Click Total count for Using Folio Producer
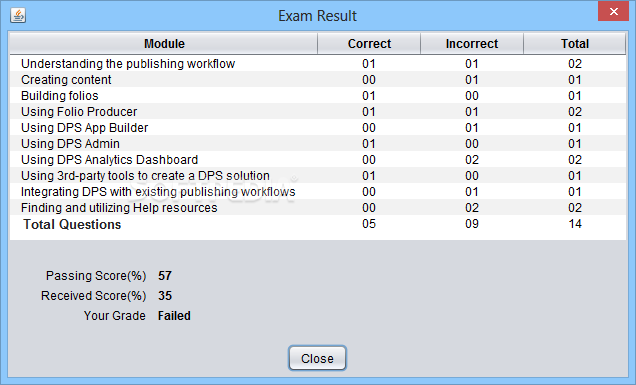The height and width of the screenshot is (385, 636). click(575, 112)
